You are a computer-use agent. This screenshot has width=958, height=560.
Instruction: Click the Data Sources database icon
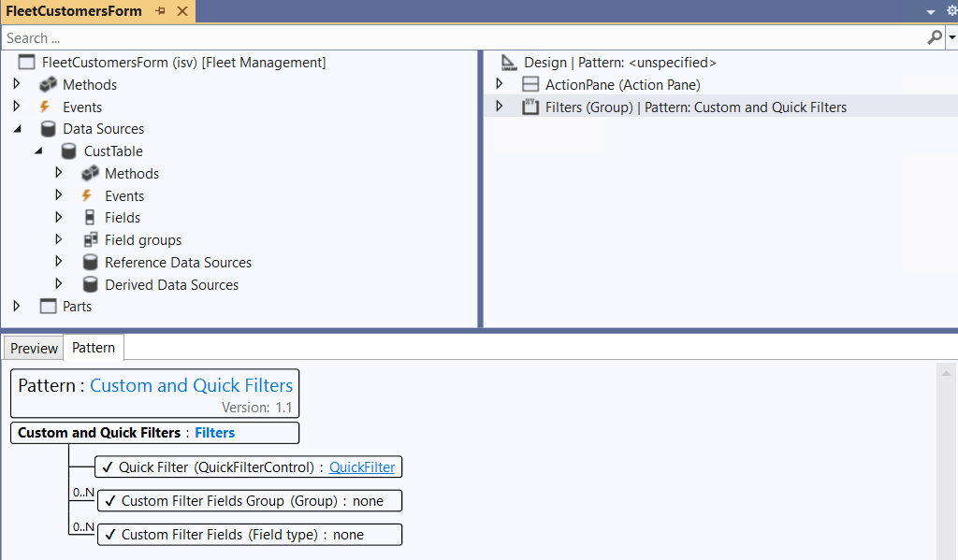(x=48, y=129)
